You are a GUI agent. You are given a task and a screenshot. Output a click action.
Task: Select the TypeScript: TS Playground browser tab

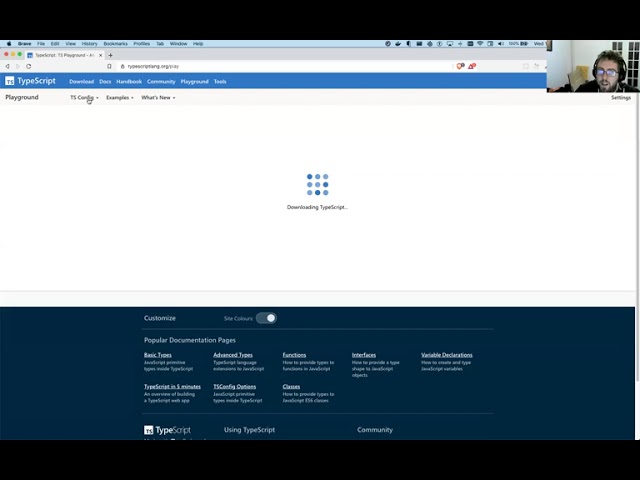64,55
